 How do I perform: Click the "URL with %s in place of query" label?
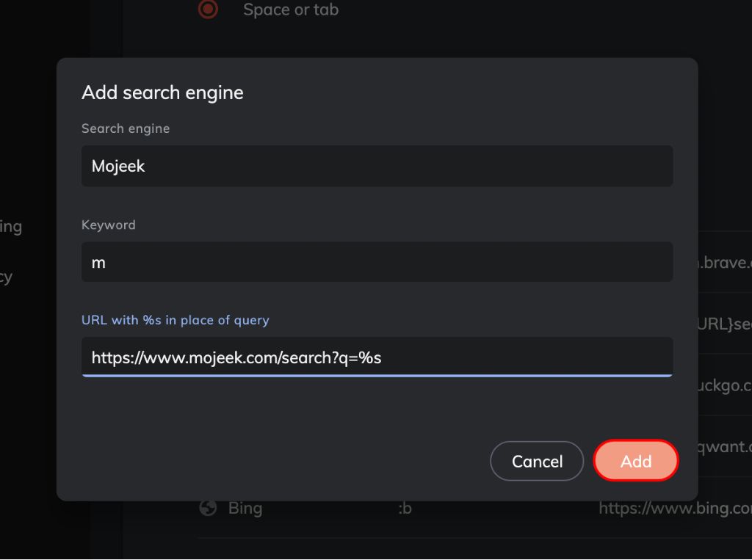[176, 320]
